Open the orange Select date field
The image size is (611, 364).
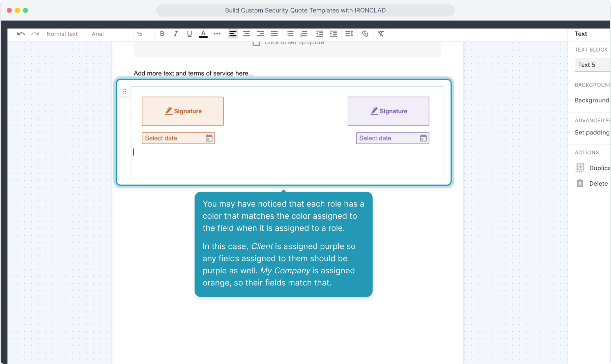pyautogui.click(x=178, y=138)
